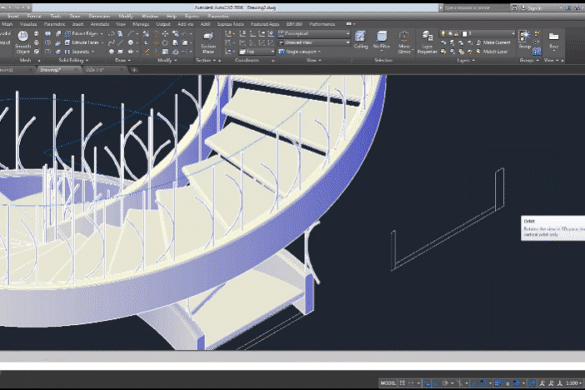Click the Smooth Object mesh icon

(23, 41)
